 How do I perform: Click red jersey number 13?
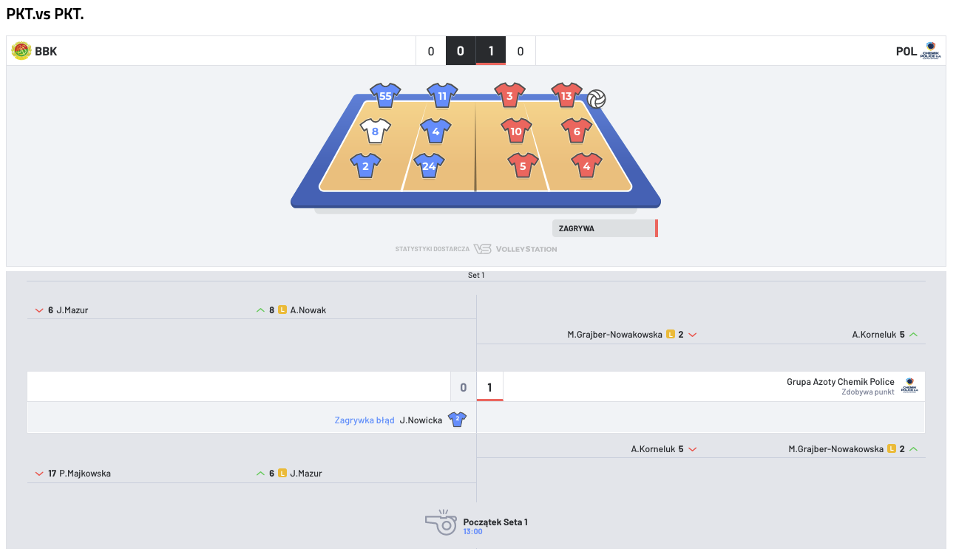click(566, 96)
